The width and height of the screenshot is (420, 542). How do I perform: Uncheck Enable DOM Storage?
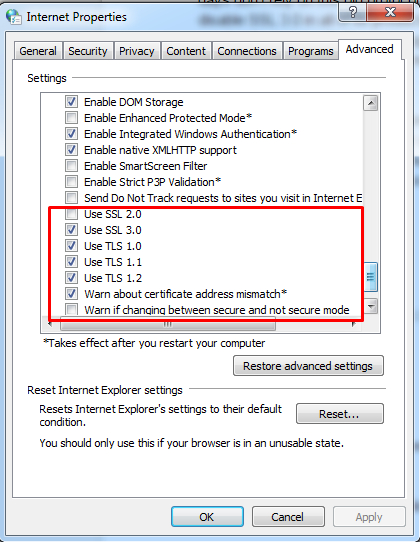pos(72,102)
